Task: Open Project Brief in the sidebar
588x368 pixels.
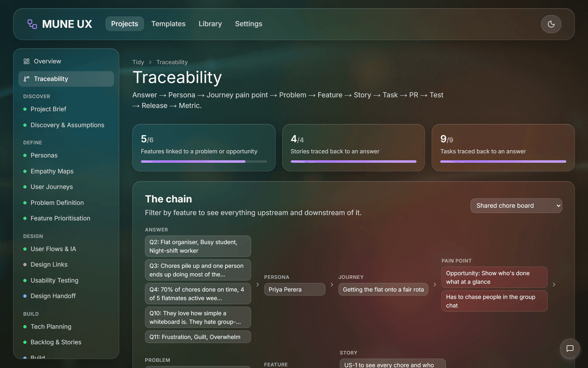Action: 66,109
